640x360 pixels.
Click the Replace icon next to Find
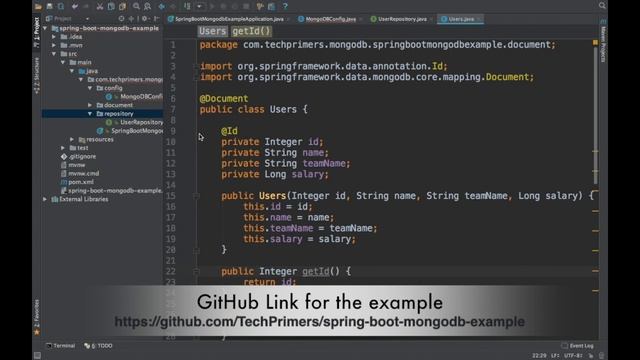tap(147, 7)
